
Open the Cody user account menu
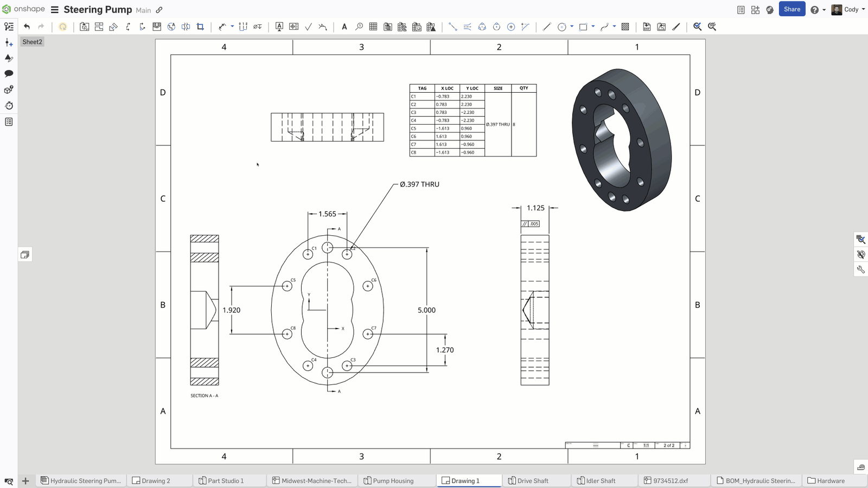tap(848, 9)
